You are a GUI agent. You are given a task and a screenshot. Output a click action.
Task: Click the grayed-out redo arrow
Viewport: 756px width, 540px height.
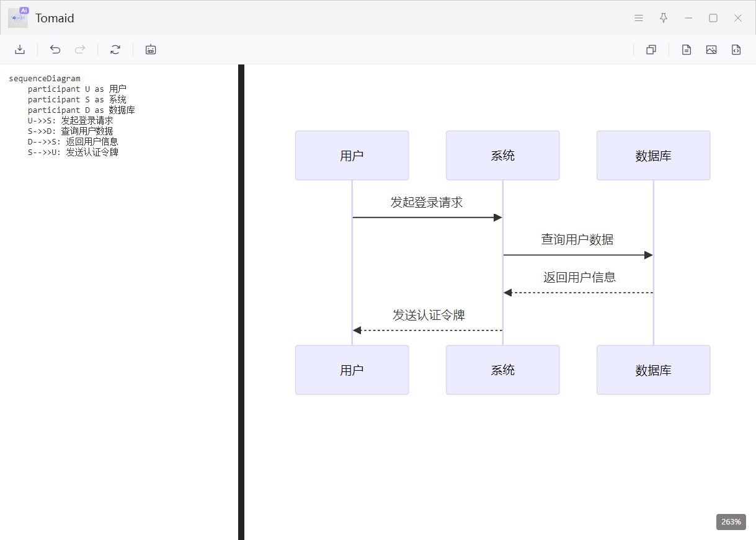pyautogui.click(x=80, y=50)
